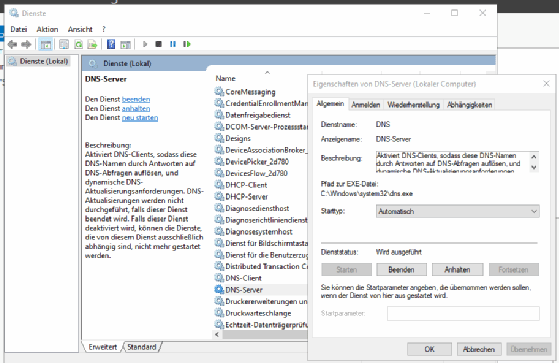Click the Fortsetzen button

pyautogui.click(x=513, y=270)
